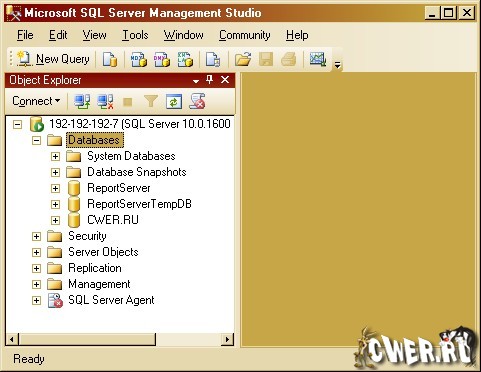
Task: Open the View menu
Action: 95,35
